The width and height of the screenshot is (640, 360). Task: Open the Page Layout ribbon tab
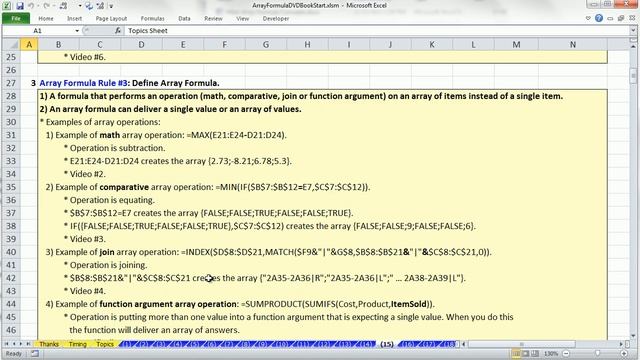[111, 18]
